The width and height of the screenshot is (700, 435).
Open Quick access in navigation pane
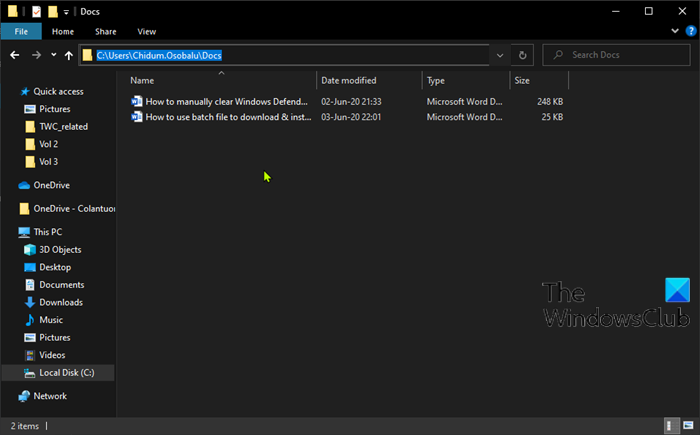tap(58, 92)
